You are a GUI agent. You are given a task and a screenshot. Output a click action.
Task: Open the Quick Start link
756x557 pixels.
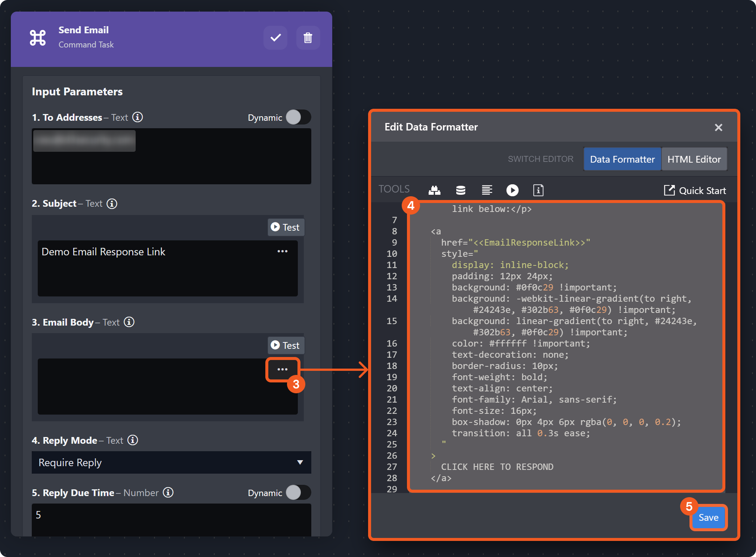point(695,191)
